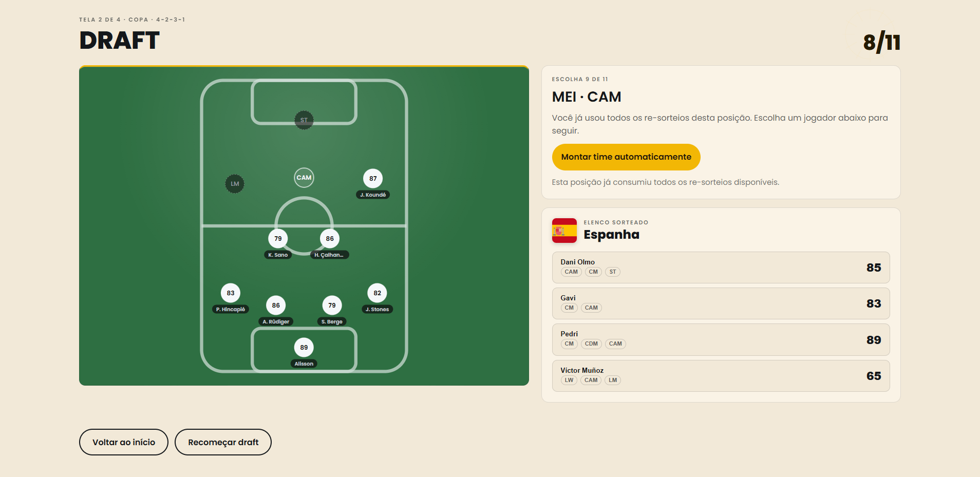Select the empty ST slot on pitch
The width and height of the screenshot is (980, 477).
coord(304,120)
